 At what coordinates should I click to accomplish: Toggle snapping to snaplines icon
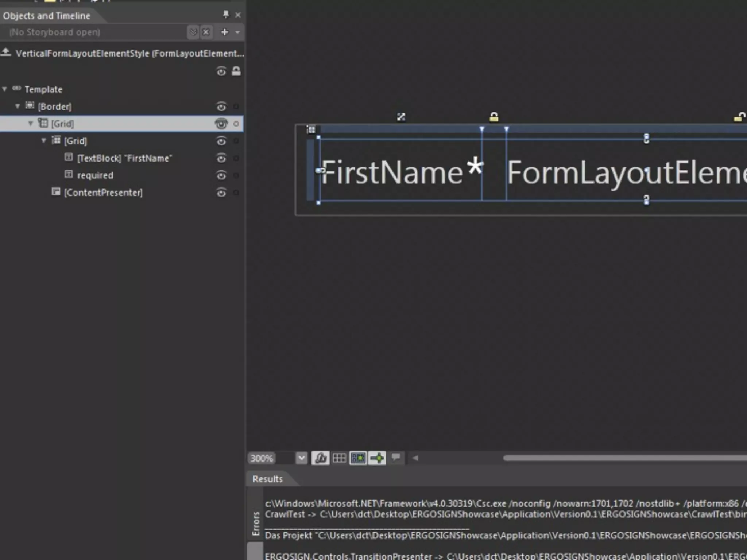377,458
